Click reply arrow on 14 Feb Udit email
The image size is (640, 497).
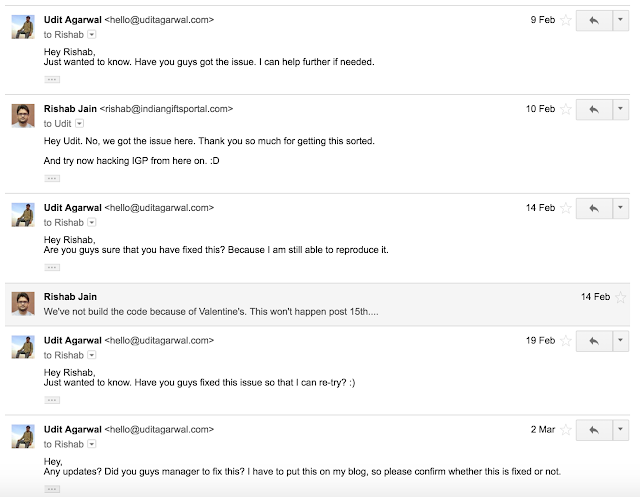tap(593, 208)
